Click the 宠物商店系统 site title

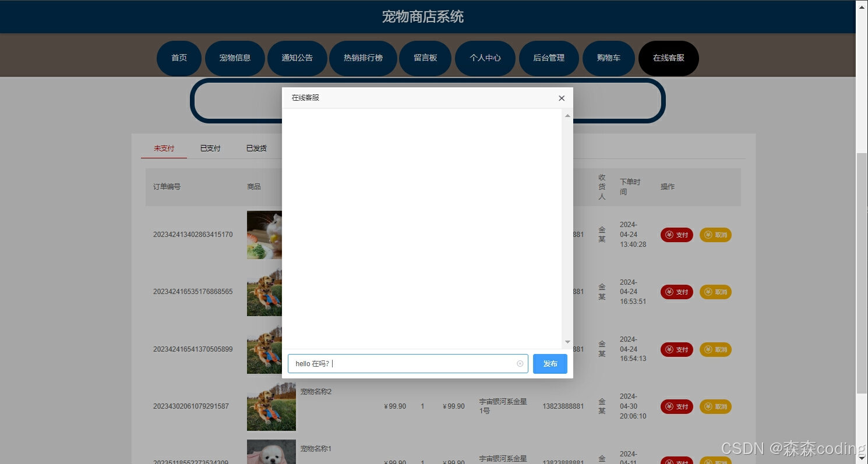click(x=423, y=17)
